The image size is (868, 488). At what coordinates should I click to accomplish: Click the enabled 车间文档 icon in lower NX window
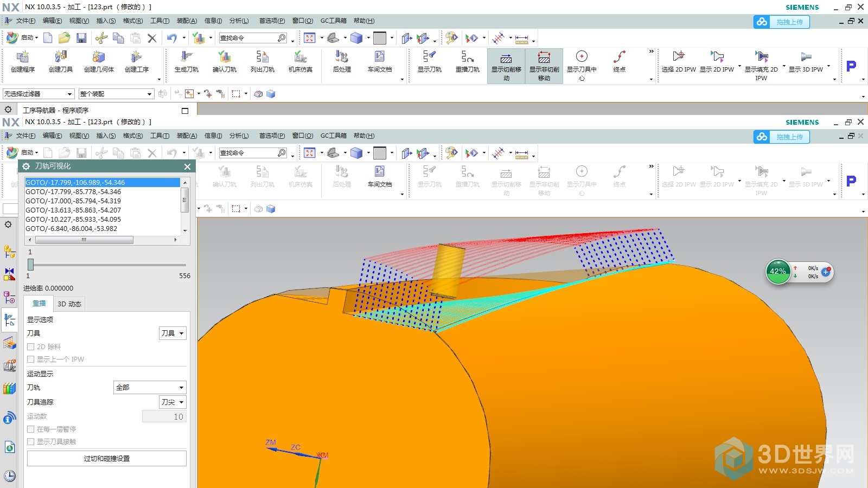coord(380,176)
